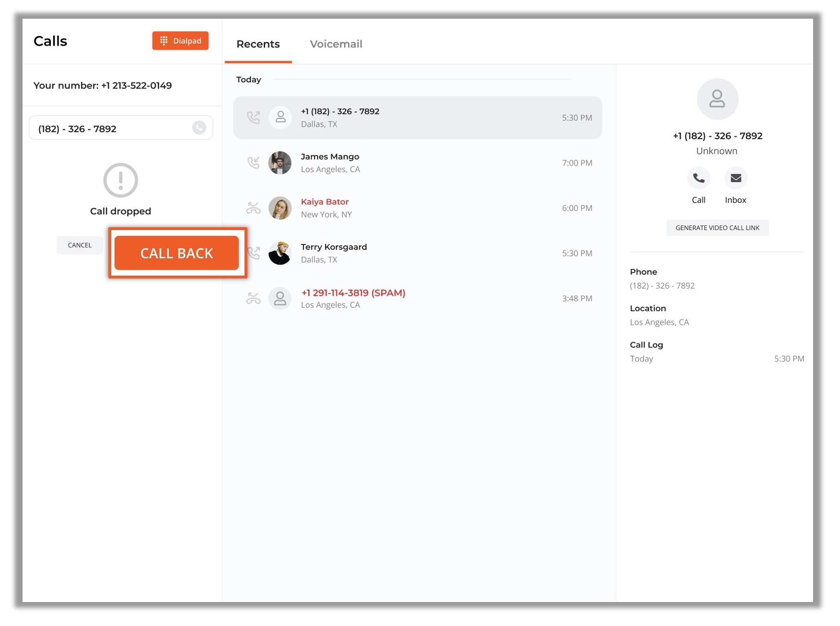840x626 pixels.
Task: Click the Location value Los Angeles, CA in details
Action: click(659, 322)
